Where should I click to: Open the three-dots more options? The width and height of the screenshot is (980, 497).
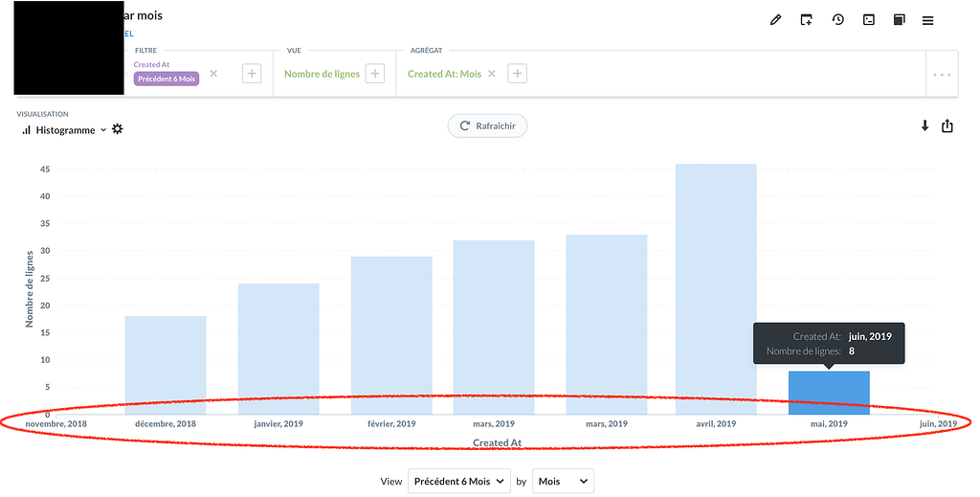(942, 75)
